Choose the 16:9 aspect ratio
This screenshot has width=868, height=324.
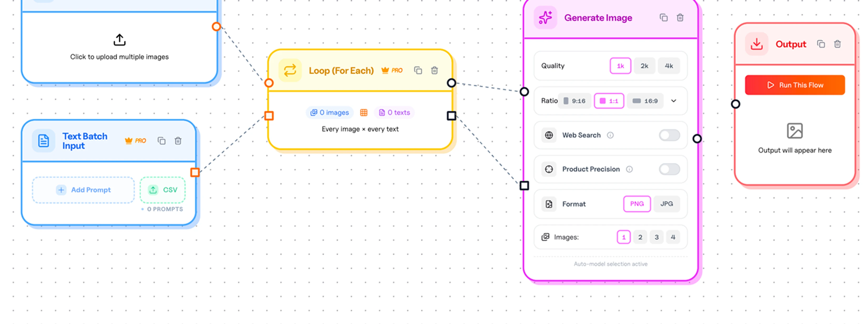click(x=645, y=101)
